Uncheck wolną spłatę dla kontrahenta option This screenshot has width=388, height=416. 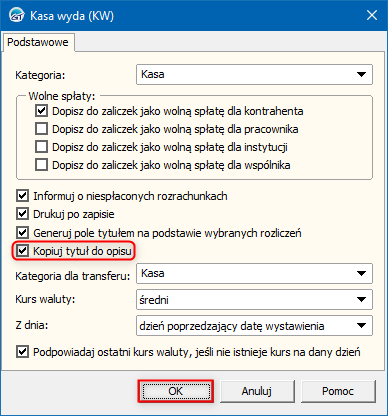point(41,111)
